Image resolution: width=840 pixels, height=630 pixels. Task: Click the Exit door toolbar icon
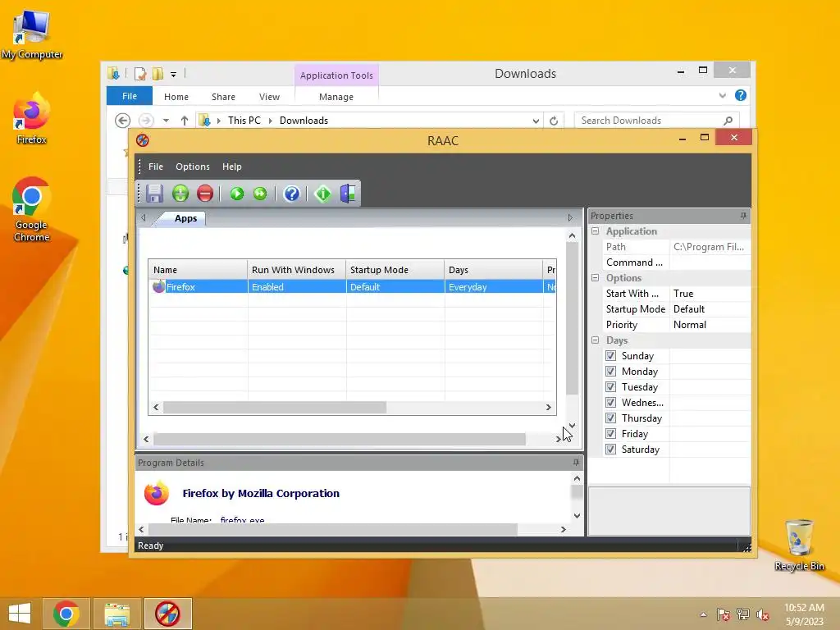(348, 194)
